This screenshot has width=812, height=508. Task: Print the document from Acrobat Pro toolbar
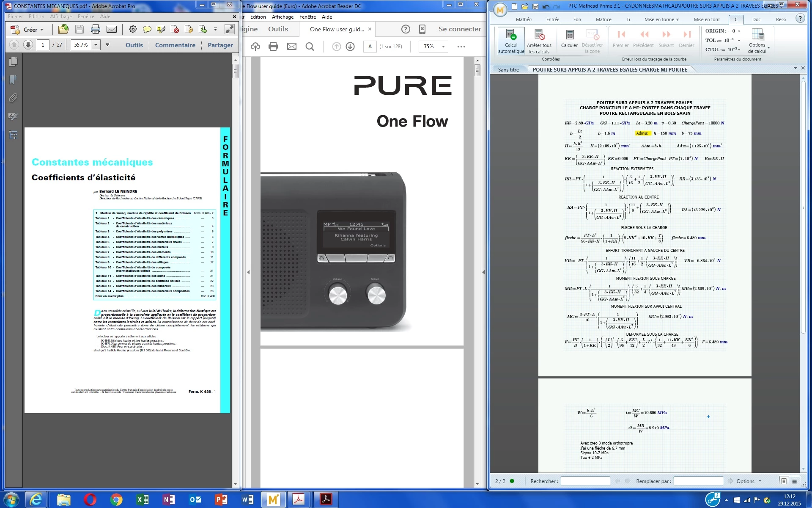pyautogui.click(x=96, y=29)
